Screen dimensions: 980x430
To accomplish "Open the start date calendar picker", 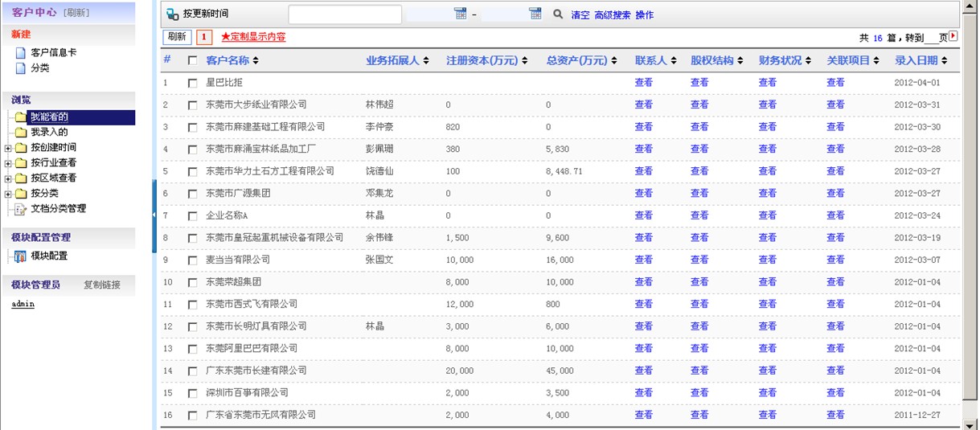I will (460, 14).
